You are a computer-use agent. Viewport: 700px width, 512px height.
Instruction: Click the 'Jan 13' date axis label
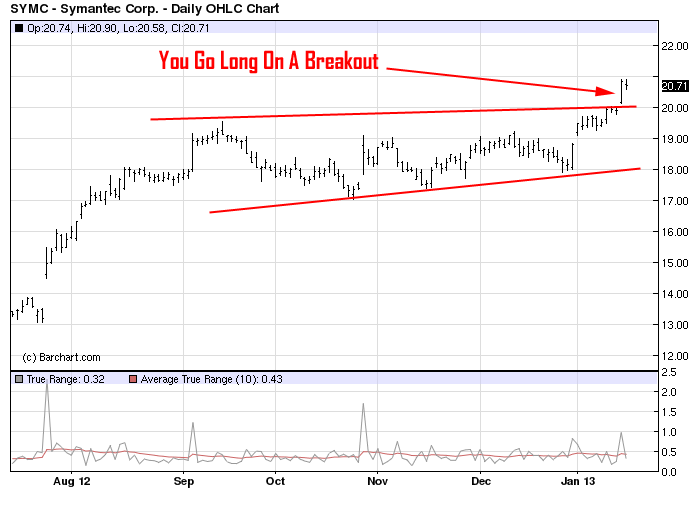pyautogui.click(x=578, y=481)
